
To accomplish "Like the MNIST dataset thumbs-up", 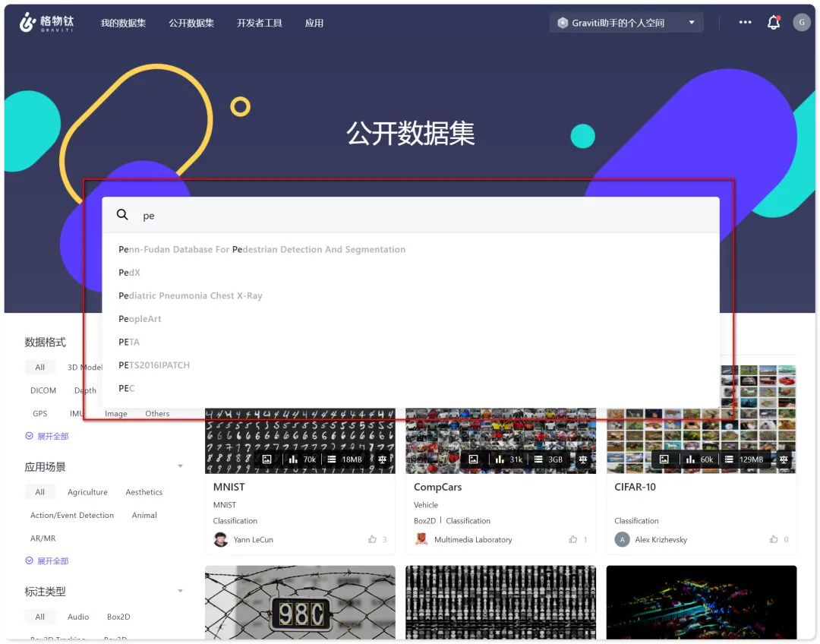I will 372,539.
